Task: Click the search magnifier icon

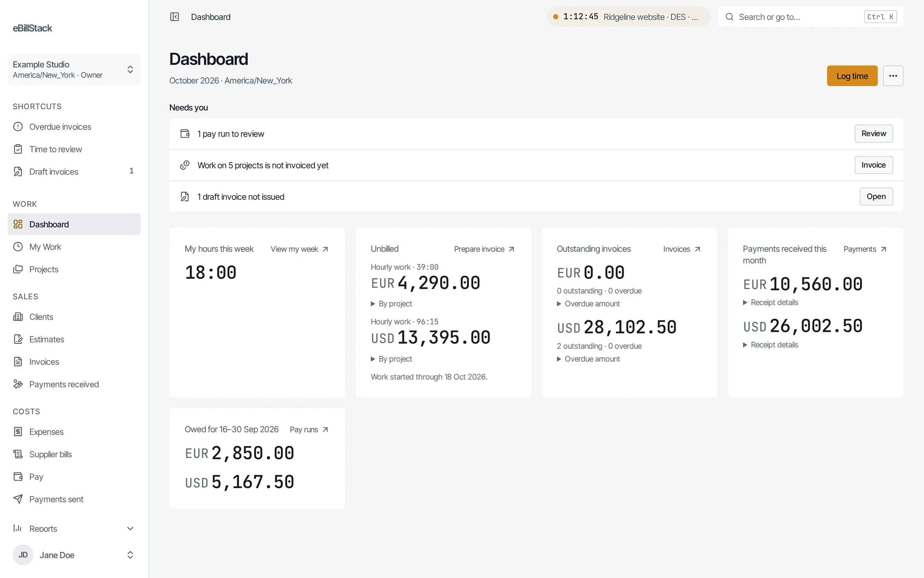Action: 729,17
